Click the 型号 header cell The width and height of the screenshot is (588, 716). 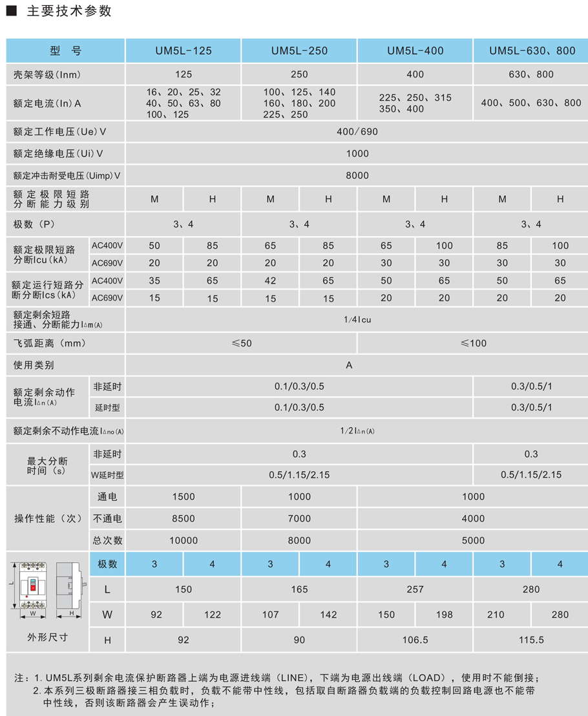tap(66, 50)
